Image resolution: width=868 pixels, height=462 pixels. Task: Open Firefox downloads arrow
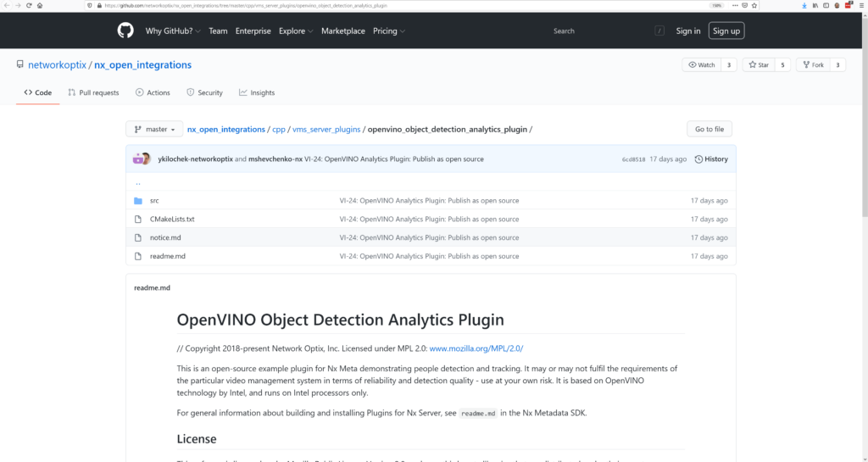pyautogui.click(x=804, y=6)
